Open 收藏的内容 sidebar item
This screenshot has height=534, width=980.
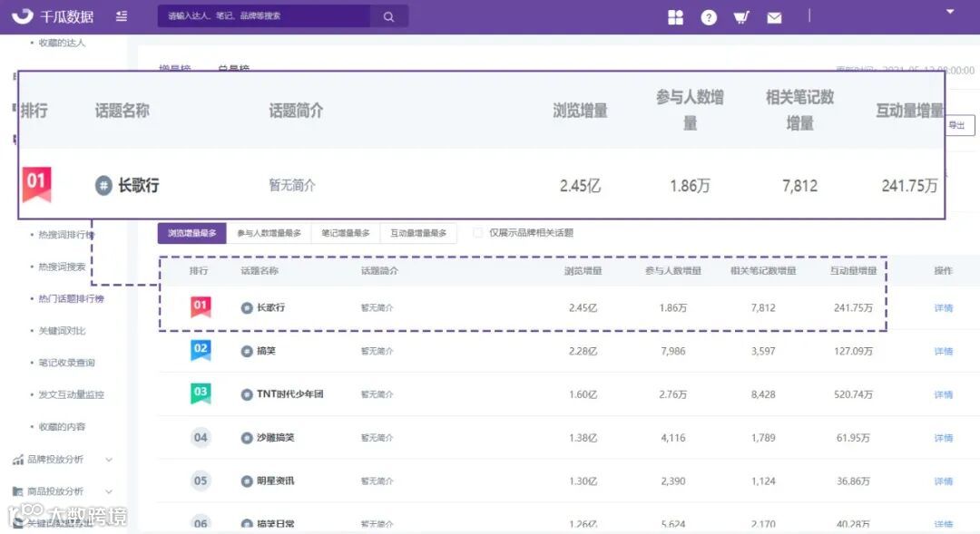pos(62,427)
